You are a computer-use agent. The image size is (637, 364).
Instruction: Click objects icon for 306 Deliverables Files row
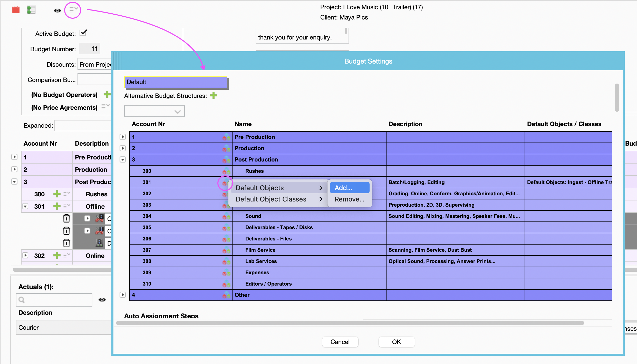click(x=226, y=239)
